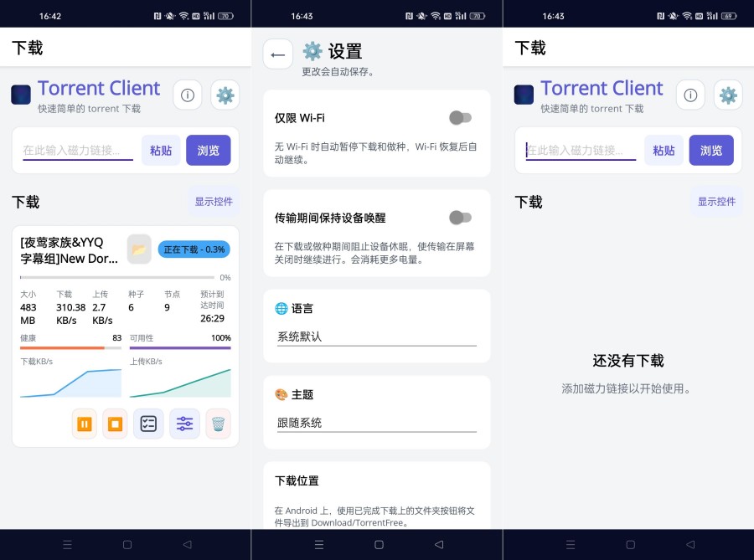Delete torrent with the trash icon

219,424
